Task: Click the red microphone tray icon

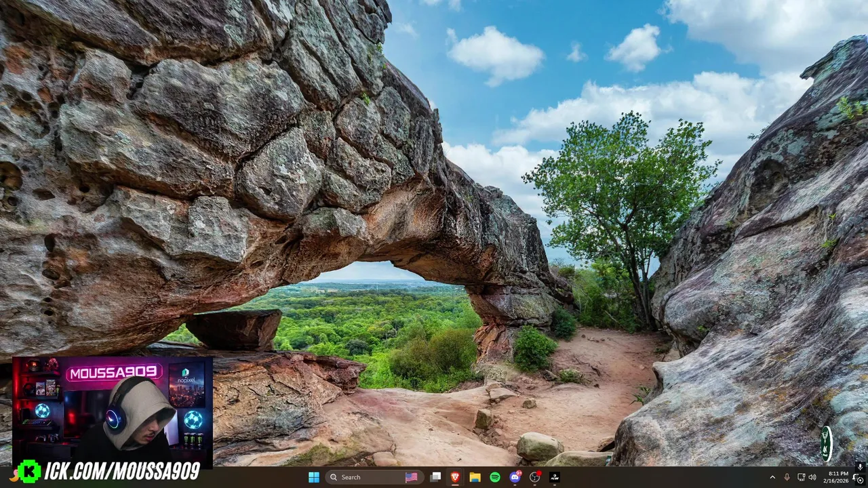Action: click(x=787, y=477)
